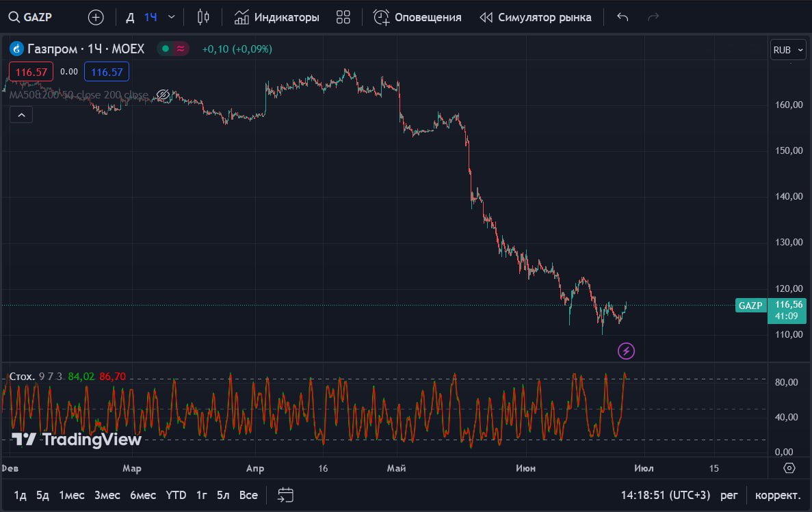Click the green market status dot
Screen dimensions: 812x512
[x=165, y=49]
